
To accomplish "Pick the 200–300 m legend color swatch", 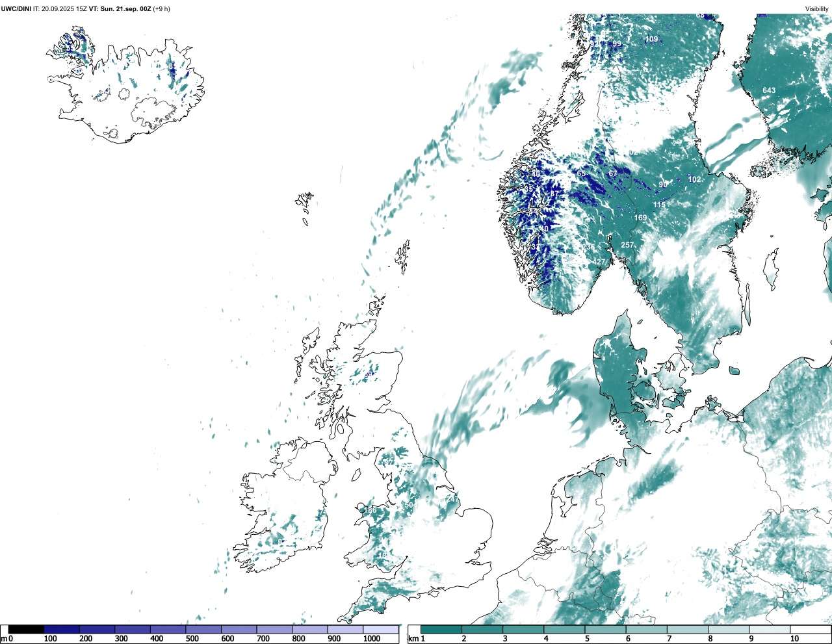I will (97, 629).
